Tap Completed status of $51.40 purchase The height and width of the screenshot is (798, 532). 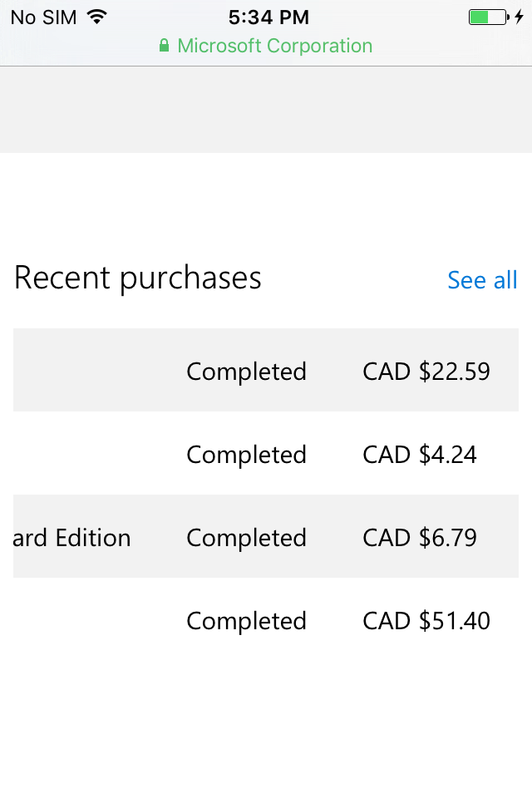click(x=246, y=621)
